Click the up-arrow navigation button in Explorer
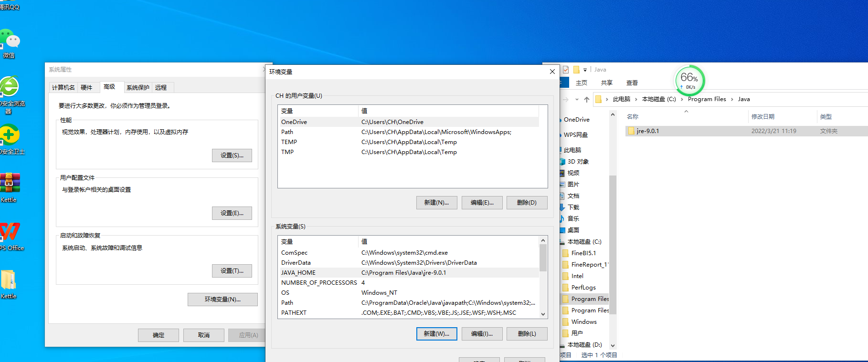 tap(587, 100)
